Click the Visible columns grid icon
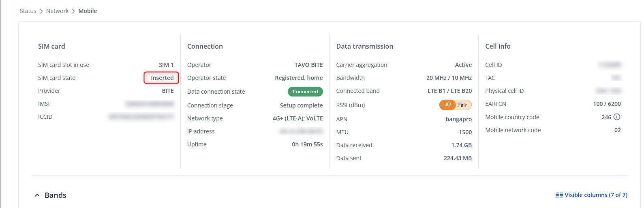This screenshot has height=208, width=644. [559, 195]
